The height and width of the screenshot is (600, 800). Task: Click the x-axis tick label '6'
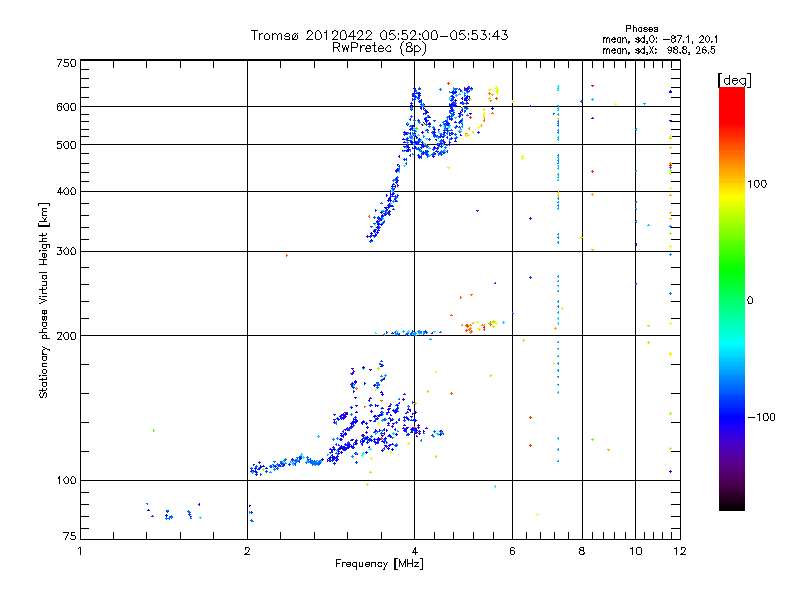512,551
